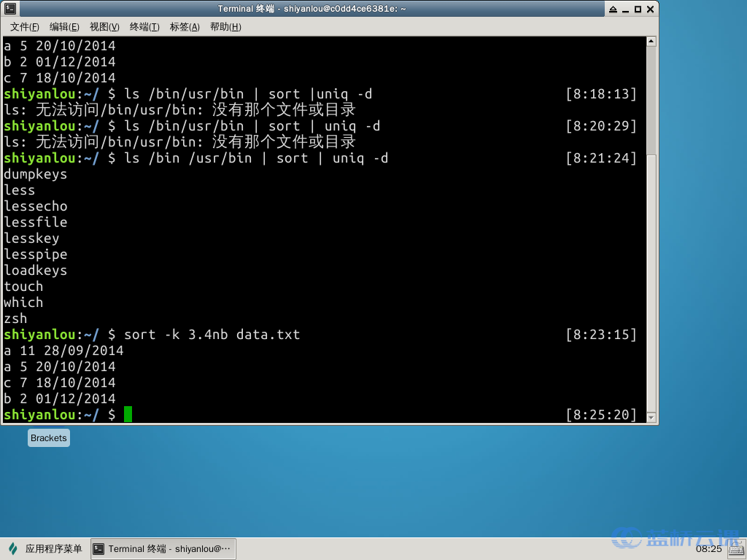Close the Terminal window

(650, 9)
